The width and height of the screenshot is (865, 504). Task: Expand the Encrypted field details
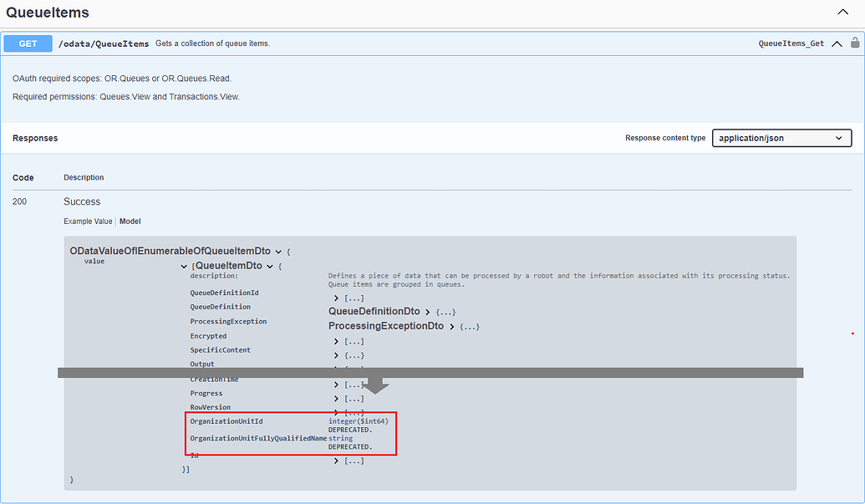(x=335, y=340)
